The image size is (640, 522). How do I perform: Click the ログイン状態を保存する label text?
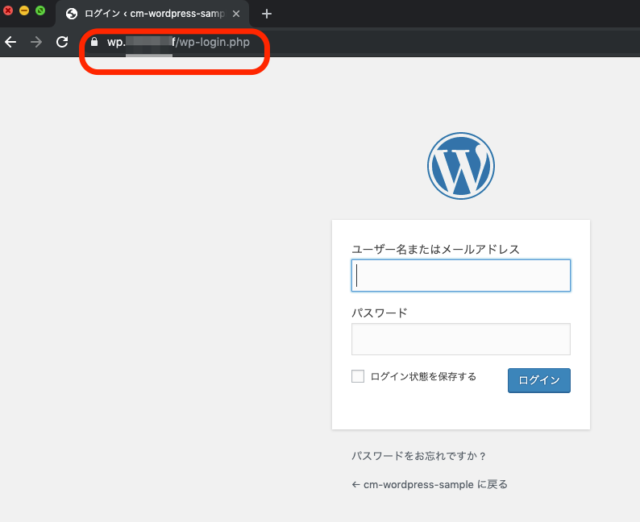pyautogui.click(x=423, y=376)
